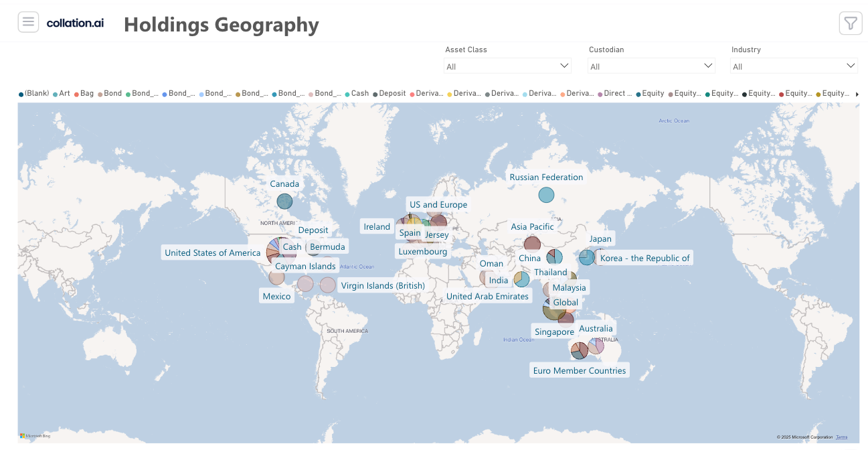Click the Canada pie bubble
Screen dimensions: 868x450
pos(284,201)
